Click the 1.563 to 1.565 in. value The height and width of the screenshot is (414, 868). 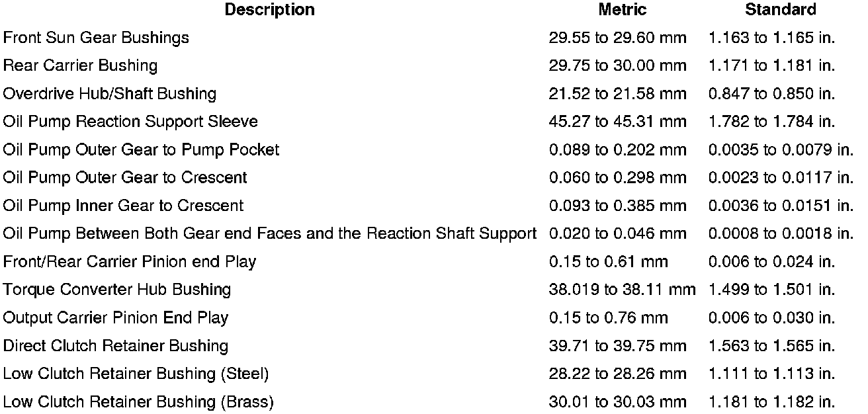point(771,346)
